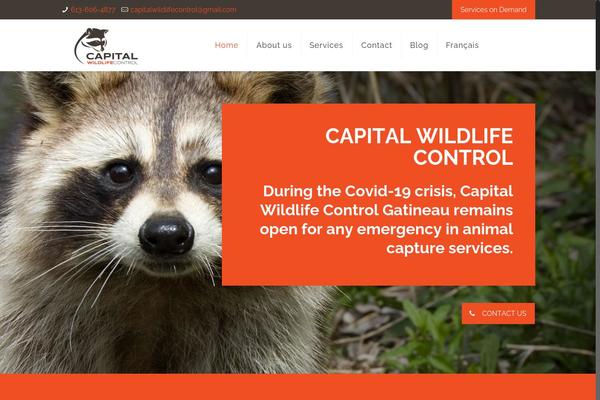Click the phone icon inside the Contact Us button
Screen dimensions: 600x400
(x=472, y=313)
